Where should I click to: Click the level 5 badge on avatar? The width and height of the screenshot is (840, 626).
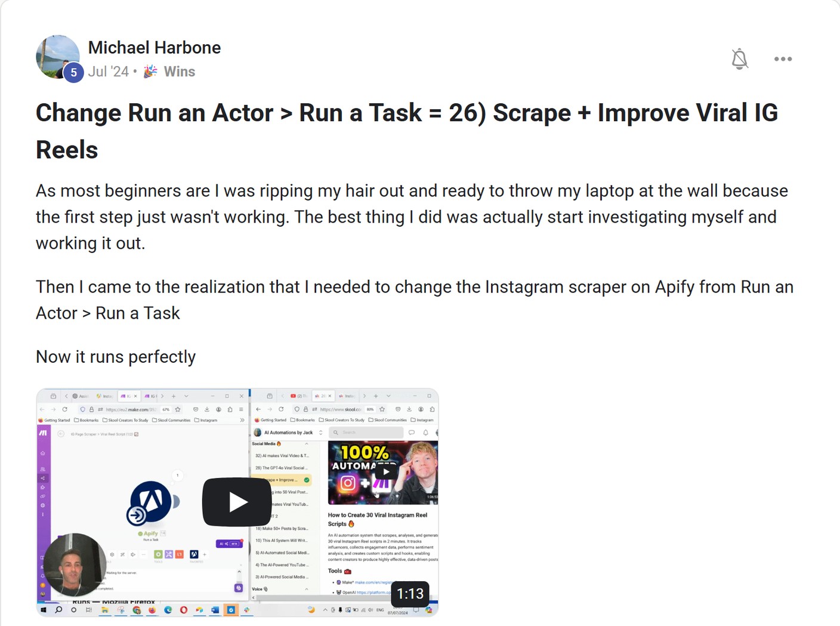73,72
